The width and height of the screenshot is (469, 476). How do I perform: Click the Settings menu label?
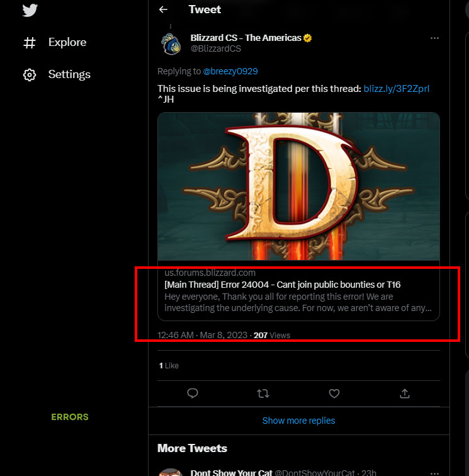tap(69, 74)
